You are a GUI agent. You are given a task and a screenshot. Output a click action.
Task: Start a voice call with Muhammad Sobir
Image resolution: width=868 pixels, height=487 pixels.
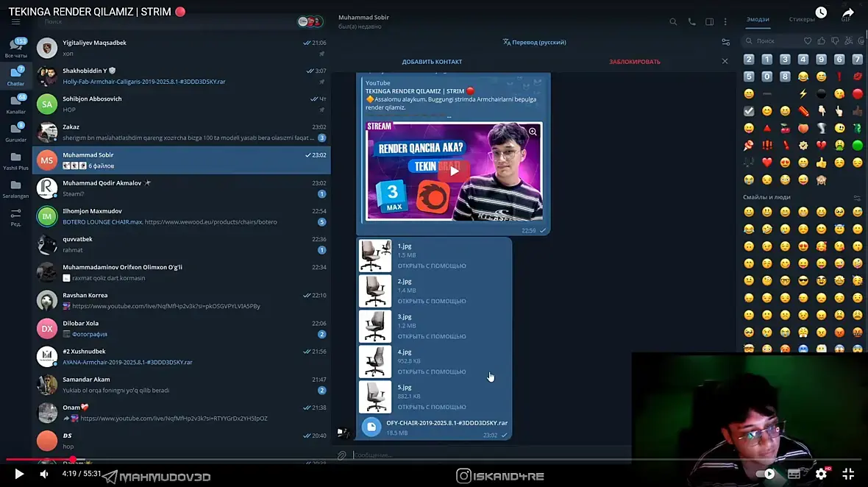[x=692, y=21]
